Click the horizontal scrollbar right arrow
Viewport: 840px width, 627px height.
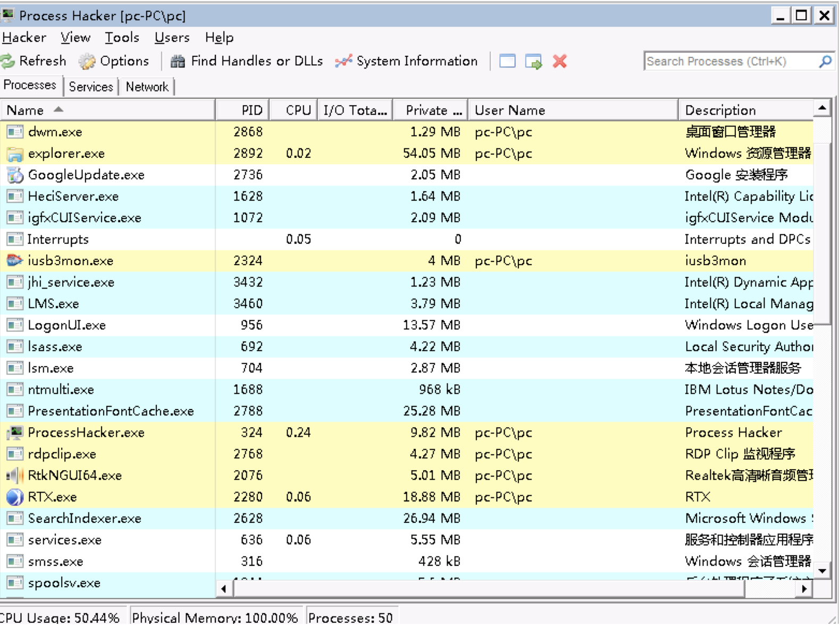click(x=804, y=589)
